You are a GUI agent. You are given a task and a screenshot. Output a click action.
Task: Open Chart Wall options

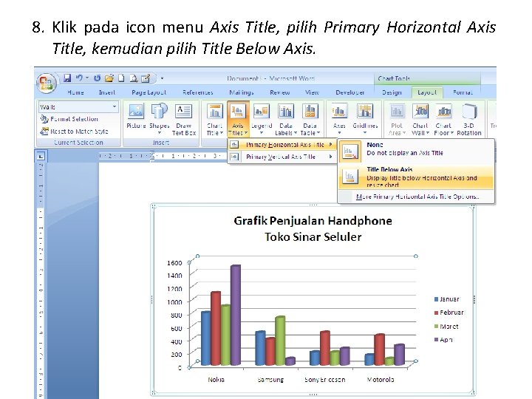pyautogui.click(x=420, y=120)
